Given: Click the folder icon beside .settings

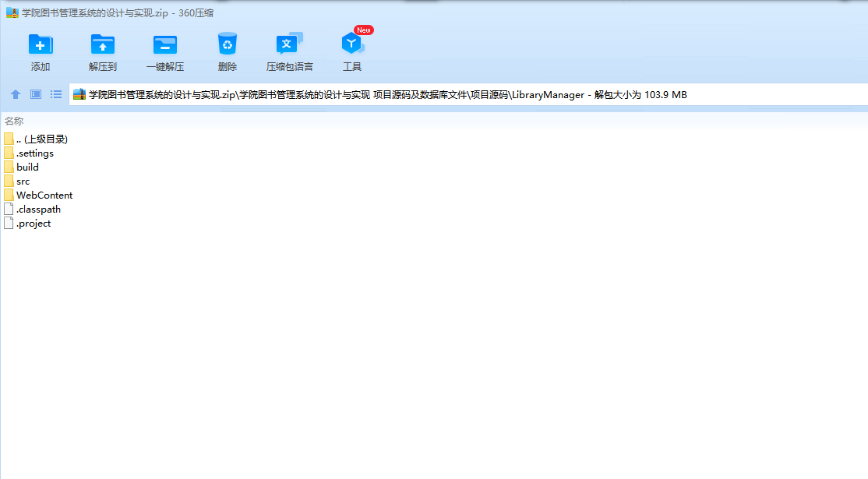Looking at the screenshot, I should (x=9, y=153).
